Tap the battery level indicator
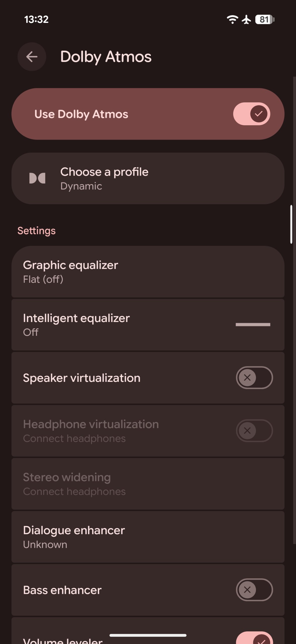This screenshot has width=296, height=644. pyautogui.click(x=265, y=19)
